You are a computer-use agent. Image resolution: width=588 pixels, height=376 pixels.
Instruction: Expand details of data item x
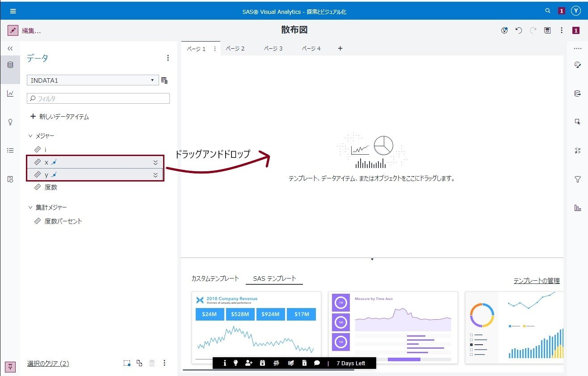[x=155, y=162]
